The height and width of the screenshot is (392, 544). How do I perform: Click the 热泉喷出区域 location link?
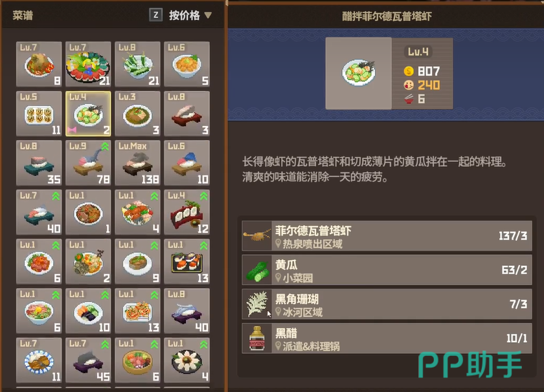pos(312,244)
